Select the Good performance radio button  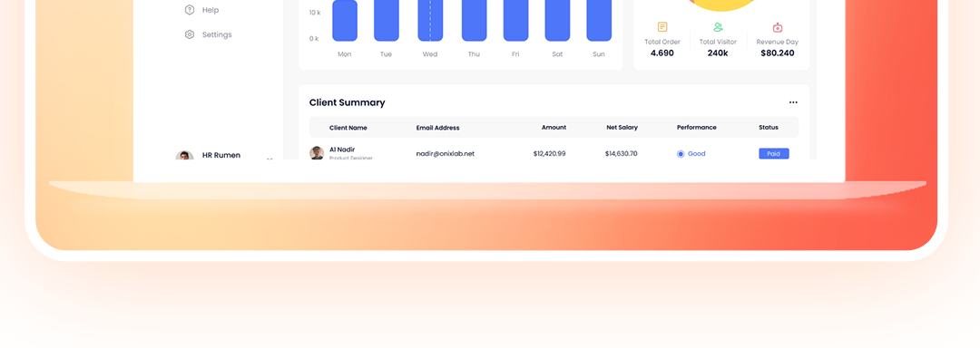pyautogui.click(x=681, y=154)
